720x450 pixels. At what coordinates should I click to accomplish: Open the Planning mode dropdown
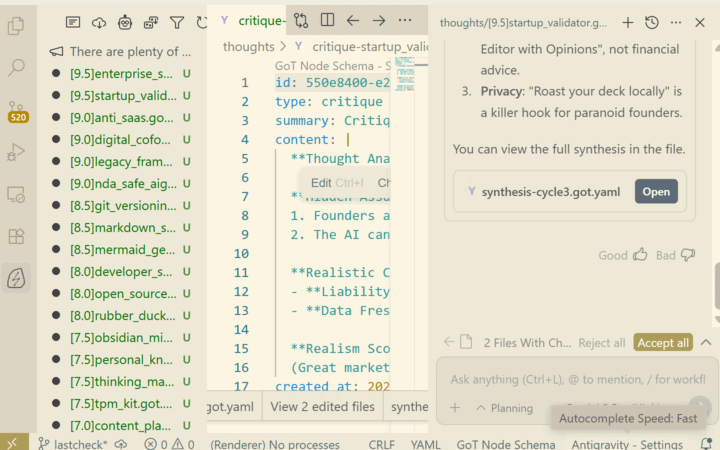pos(505,408)
